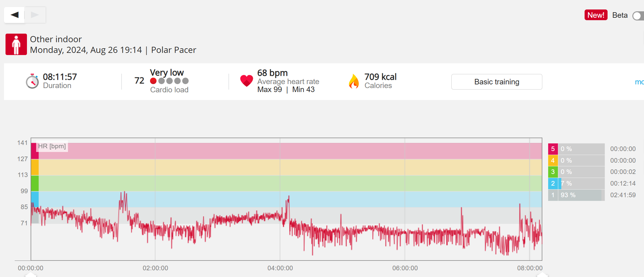
Task: Click the Basic training button
Action: pos(496,82)
